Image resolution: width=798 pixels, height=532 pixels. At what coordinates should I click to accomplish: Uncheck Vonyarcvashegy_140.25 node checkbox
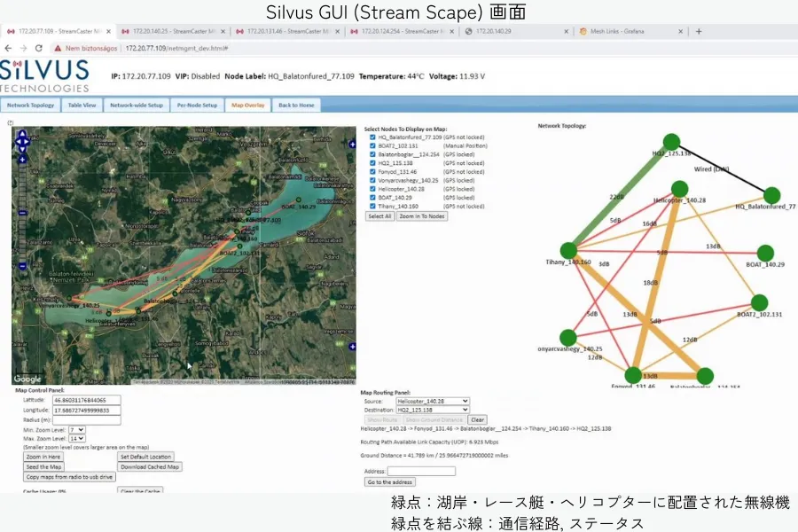click(x=372, y=180)
